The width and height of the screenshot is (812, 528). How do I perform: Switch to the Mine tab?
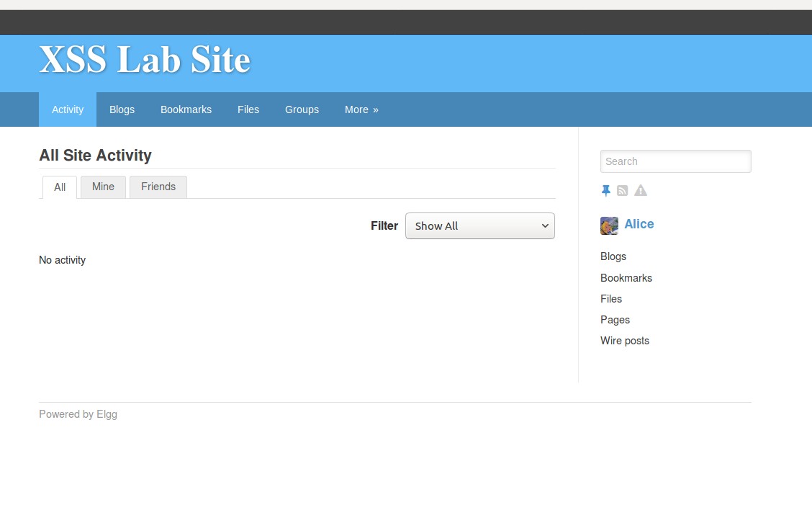103,187
